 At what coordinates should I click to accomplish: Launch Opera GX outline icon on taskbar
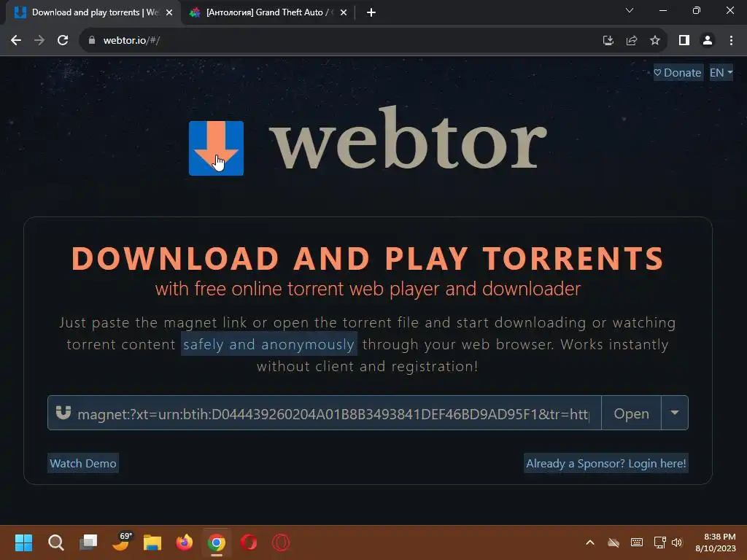(x=281, y=542)
